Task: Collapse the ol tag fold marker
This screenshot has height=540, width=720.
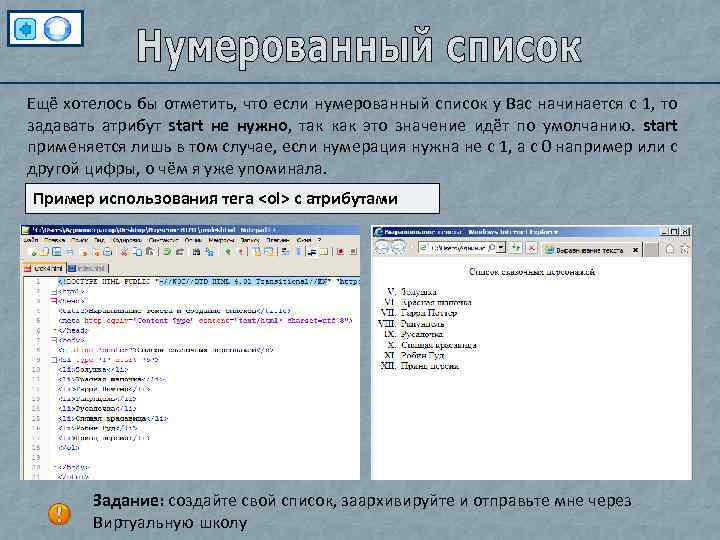Action: pos(54,360)
